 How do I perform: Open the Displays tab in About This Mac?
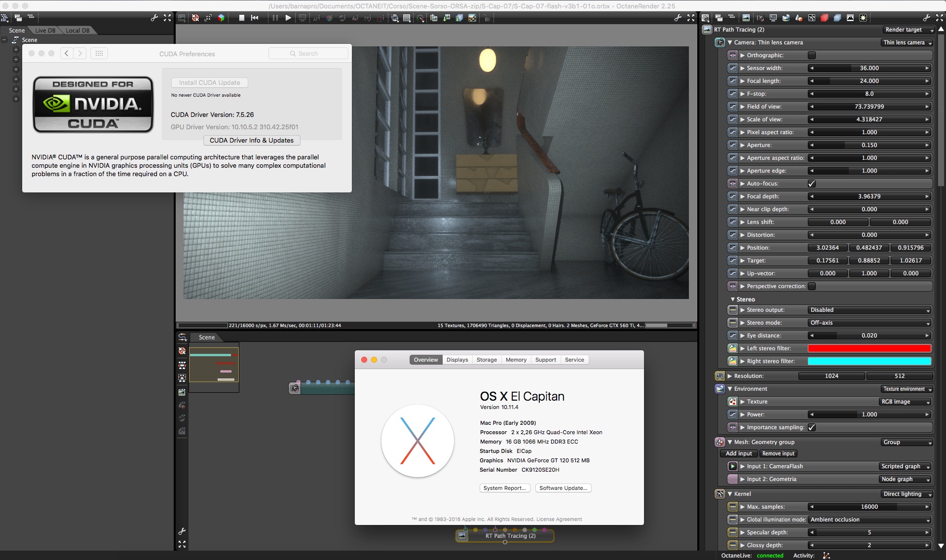(x=457, y=360)
